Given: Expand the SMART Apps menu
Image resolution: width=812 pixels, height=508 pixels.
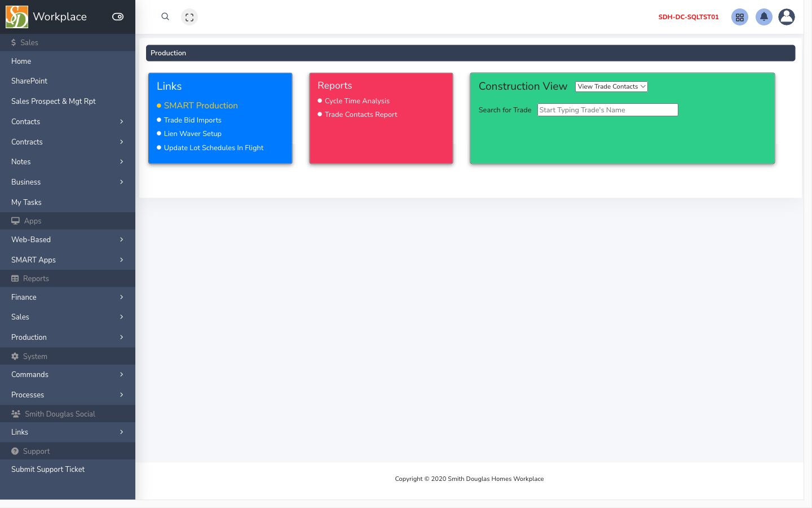Looking at the screenshot, I should 68,260.
